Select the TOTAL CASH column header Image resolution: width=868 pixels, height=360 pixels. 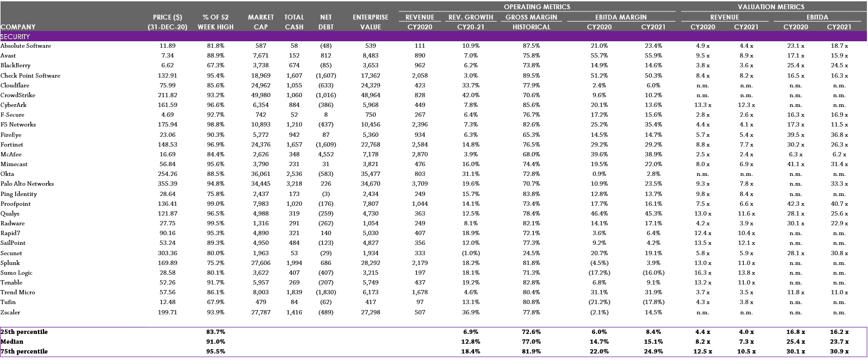(x=294, y=22)
